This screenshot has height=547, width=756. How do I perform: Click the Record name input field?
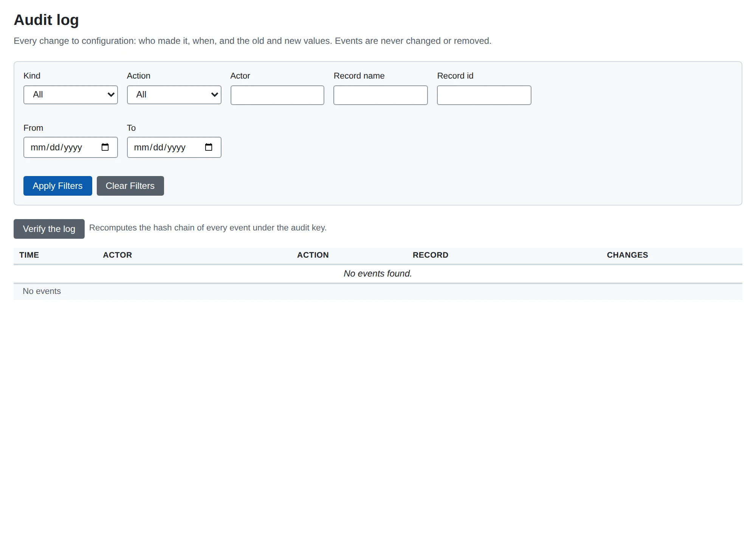(381, 95)
